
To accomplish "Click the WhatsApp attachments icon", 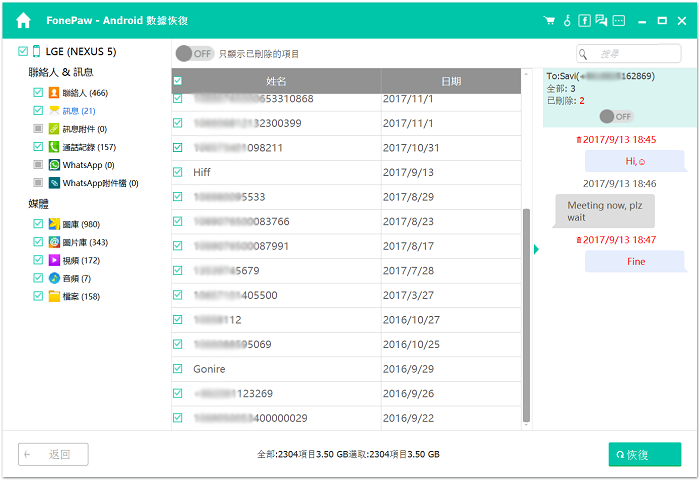I will click(x=54, y=183).
